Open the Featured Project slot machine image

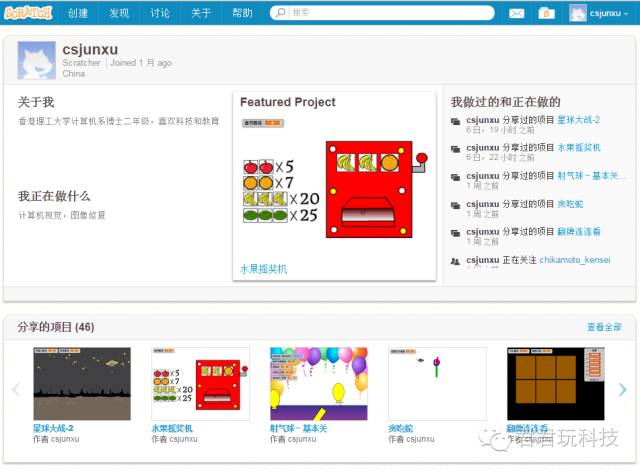[x=334, y=188]
